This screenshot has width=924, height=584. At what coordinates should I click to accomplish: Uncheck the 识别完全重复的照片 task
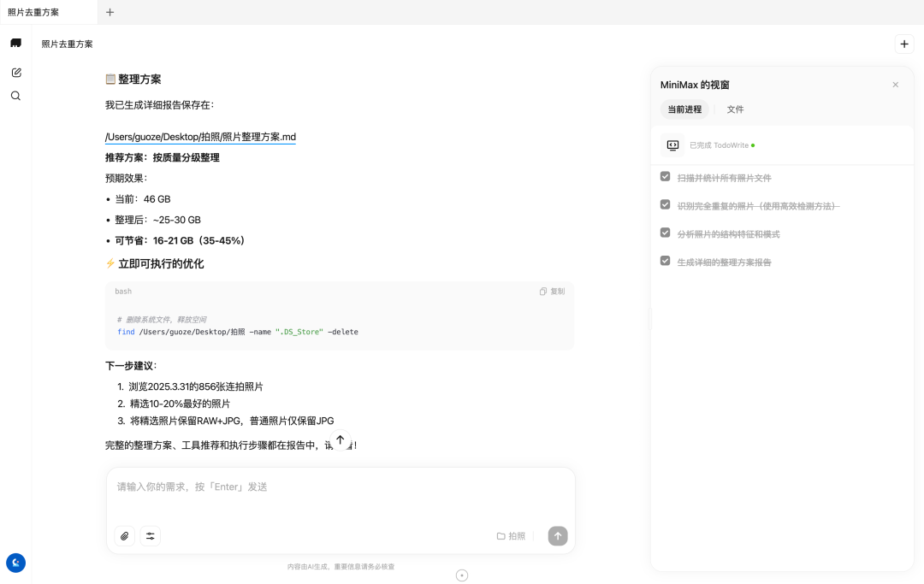pos(665,204)
